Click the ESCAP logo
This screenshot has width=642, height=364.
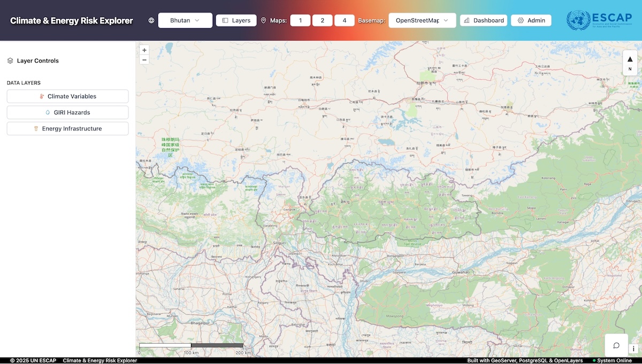coord(599,20)
